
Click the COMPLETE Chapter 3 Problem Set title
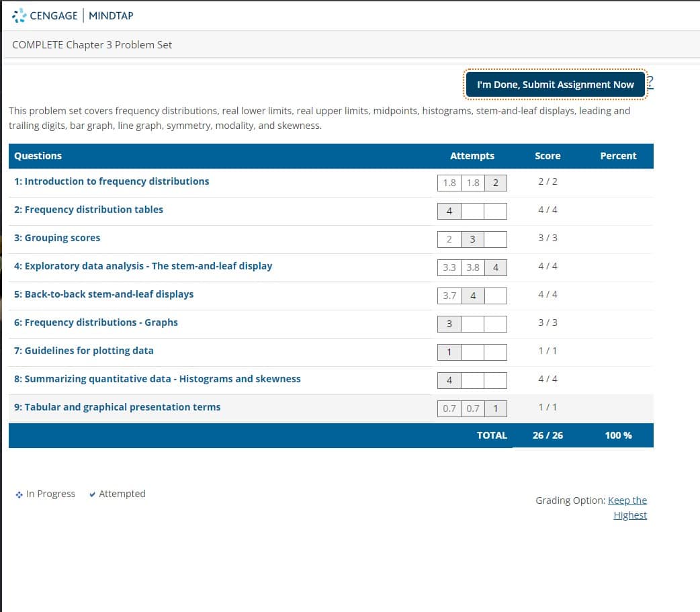92,44
